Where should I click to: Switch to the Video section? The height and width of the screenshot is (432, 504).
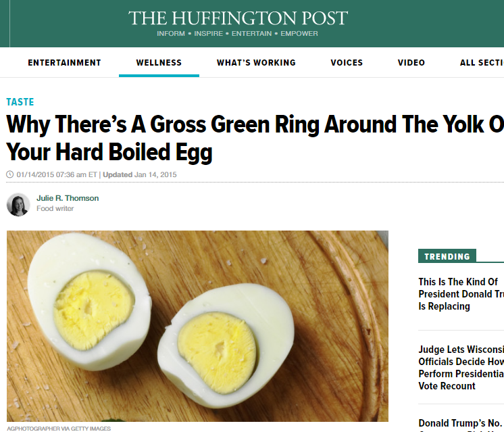click(411, 63)
